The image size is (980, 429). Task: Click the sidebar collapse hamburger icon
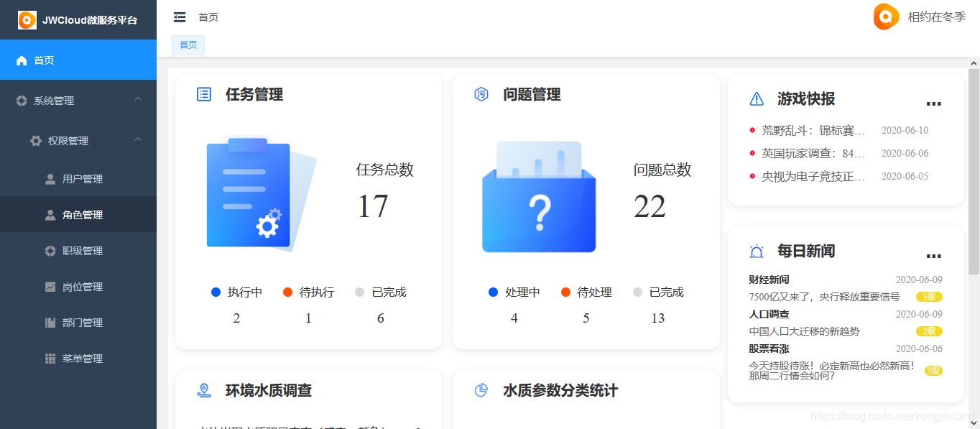(x=180, y=17)
